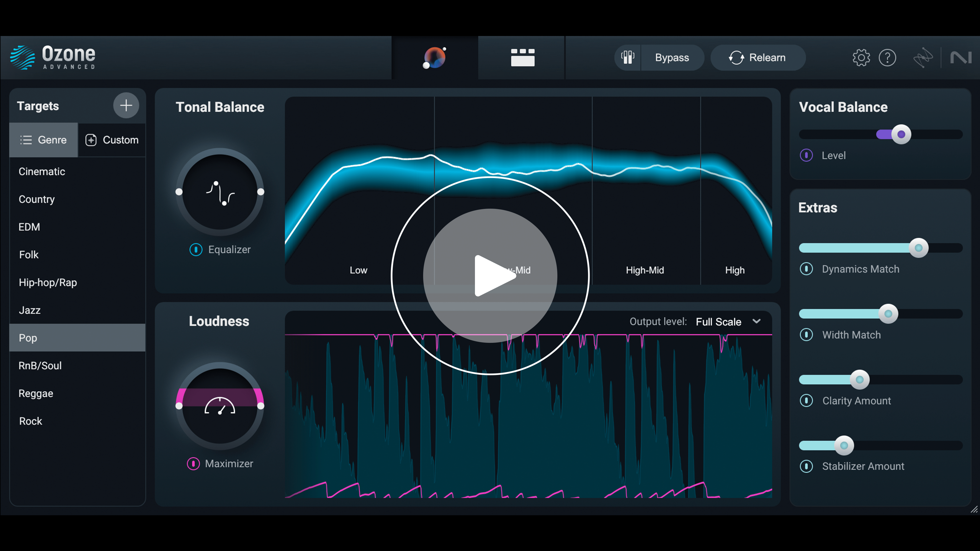Open help via the question mark icon
980x551 pixels.
(888, 58)
